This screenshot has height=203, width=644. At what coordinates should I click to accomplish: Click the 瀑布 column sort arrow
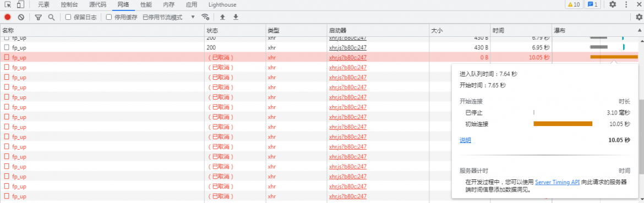point(639,30)
